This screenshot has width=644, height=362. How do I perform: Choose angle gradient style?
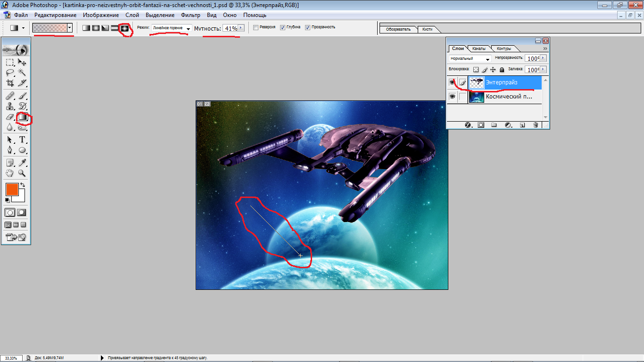(x=105, y=28)
